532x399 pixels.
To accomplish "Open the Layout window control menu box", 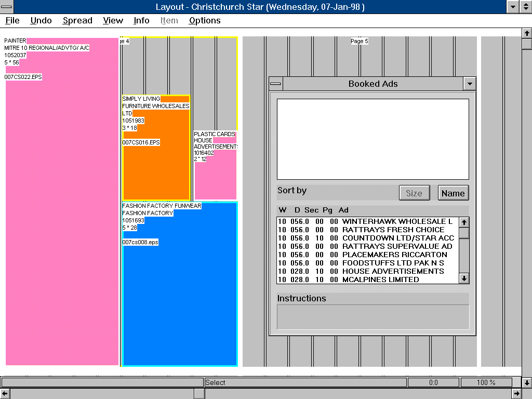I will [6, 6].
